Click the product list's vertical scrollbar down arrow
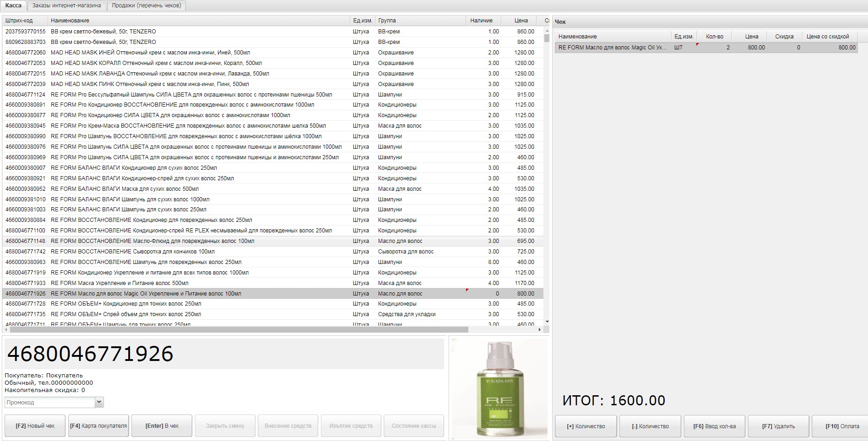 pyautogui.click(x=547, y=322)
